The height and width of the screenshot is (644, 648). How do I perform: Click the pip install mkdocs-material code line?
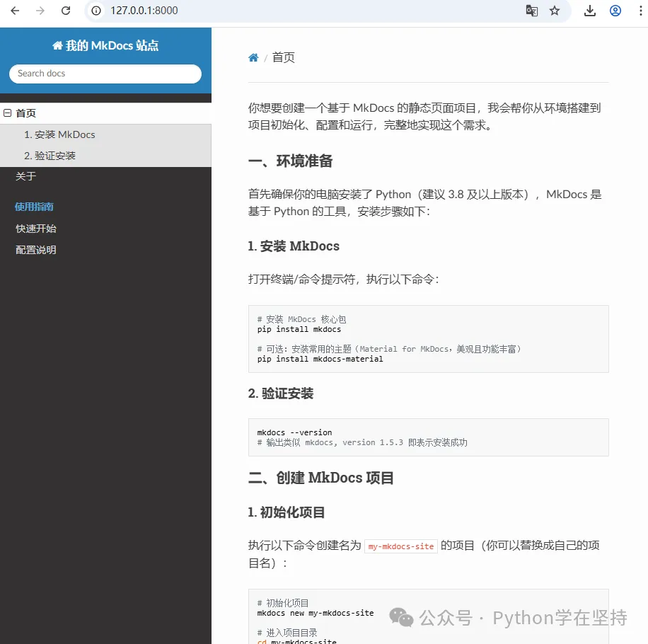tap(320, 360)
